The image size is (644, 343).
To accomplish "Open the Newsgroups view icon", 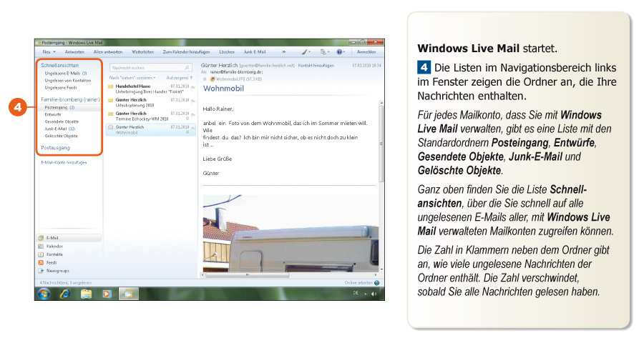I will click(40, 272).
